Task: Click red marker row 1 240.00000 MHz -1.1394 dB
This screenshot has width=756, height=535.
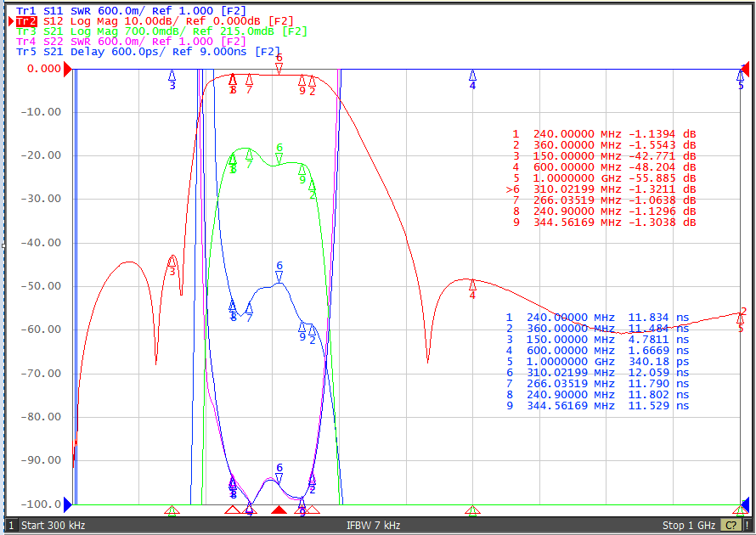Action: tap(605, 134)
